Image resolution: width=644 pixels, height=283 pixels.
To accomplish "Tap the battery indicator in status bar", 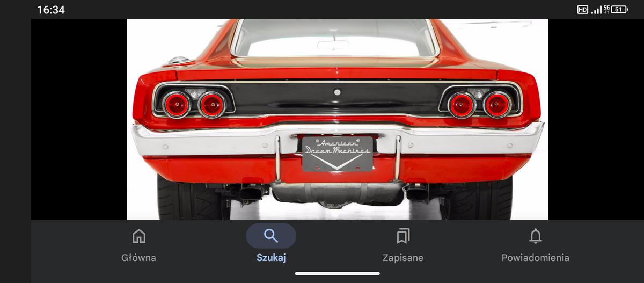I will coord(619,9).
